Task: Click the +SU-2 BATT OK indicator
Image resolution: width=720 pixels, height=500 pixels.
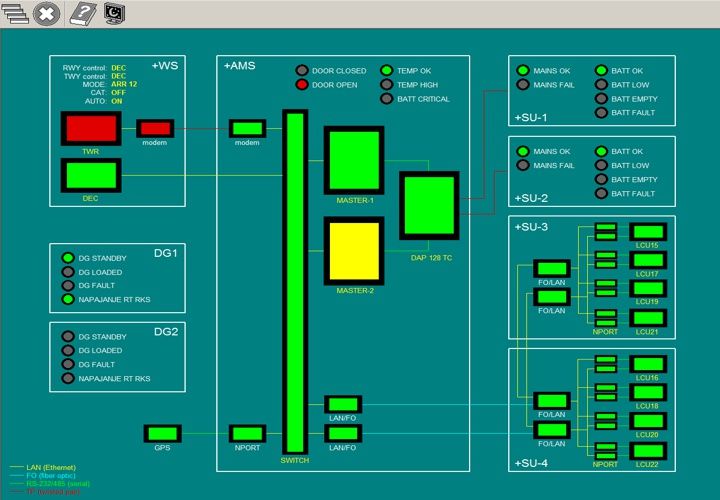Action: coord(602,151)
